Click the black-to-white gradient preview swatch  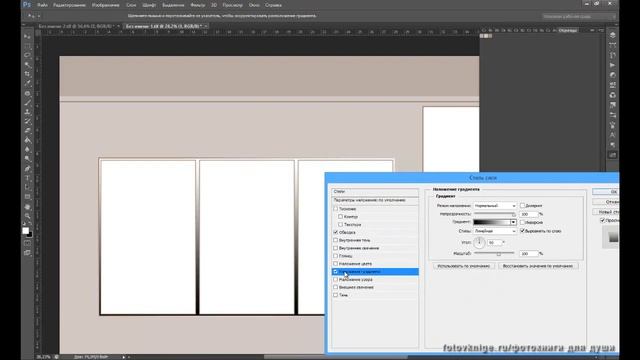(x=491, y=222)
